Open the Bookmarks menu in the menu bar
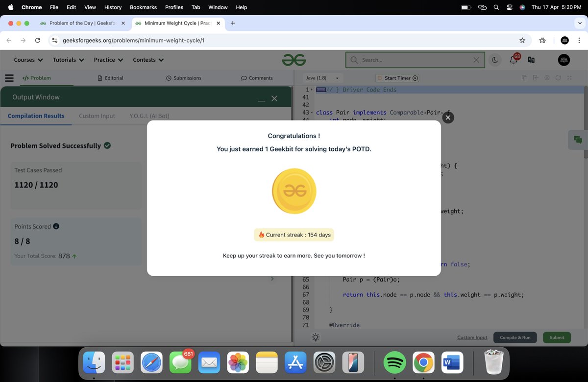Image resolution: width=588 pixels, height=382 pixels. [143, 7]
